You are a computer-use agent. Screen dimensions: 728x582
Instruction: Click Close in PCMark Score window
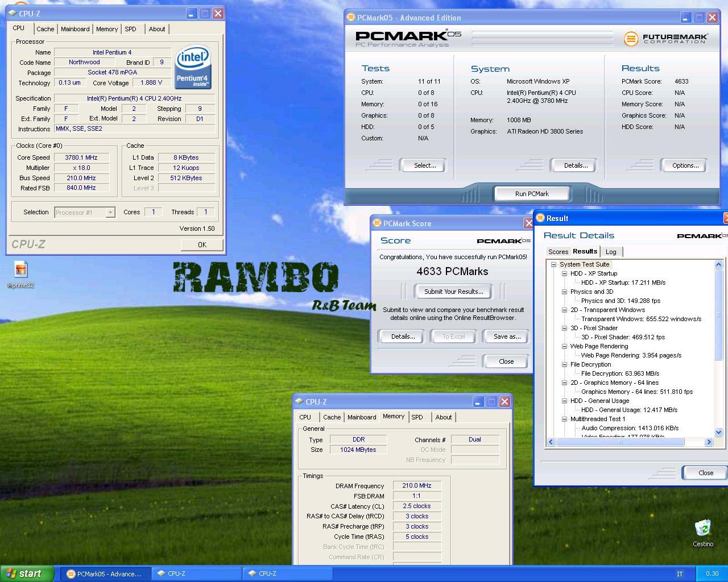pyautogui.click(x=506, y=361)
